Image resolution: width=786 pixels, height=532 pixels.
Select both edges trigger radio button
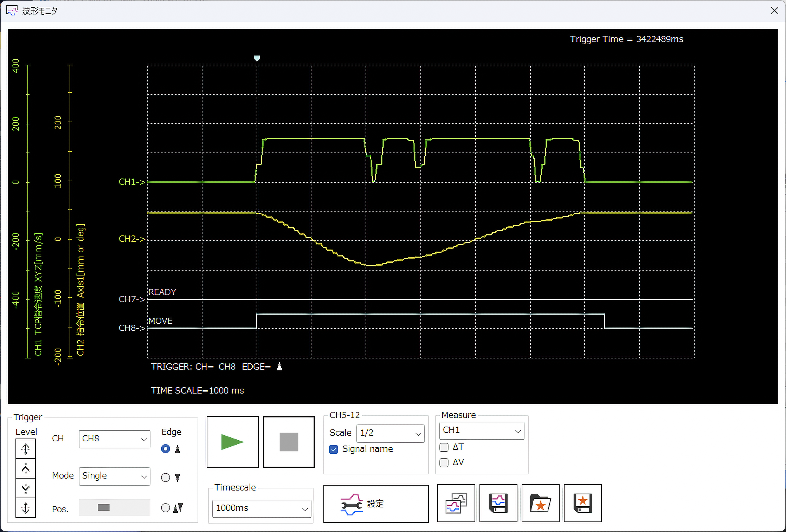point(166,508)
